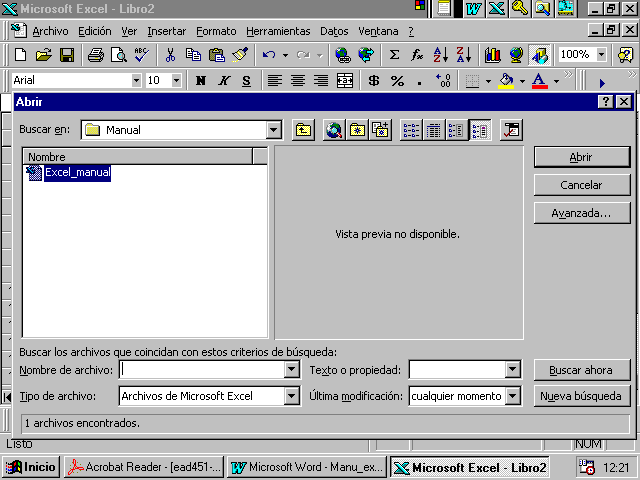Click the Open folder toolbar icon
640x480 pixels.
point(44,54)
